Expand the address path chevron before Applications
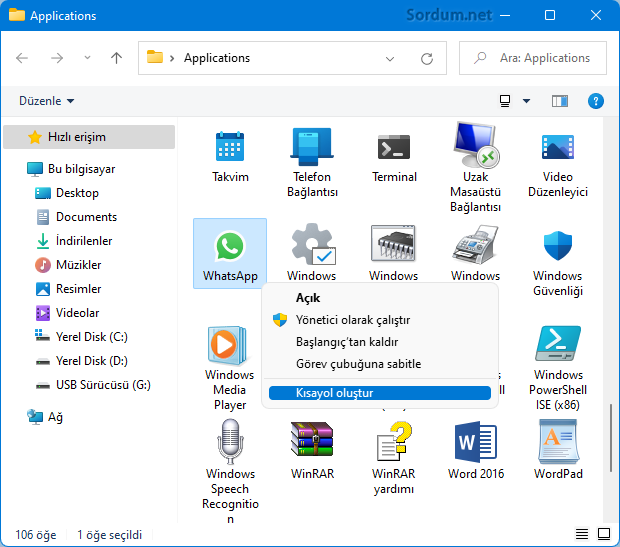Screen dimensions: 620x547 [172, 59]
